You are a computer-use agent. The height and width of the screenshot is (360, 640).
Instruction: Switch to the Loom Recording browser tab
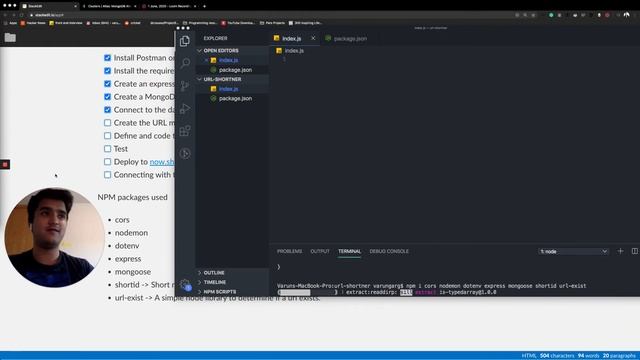[169, 6]
